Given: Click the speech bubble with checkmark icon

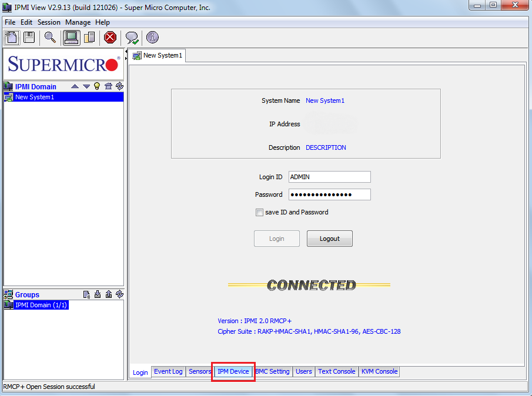Looking at the screenshot, I should 132,38.
